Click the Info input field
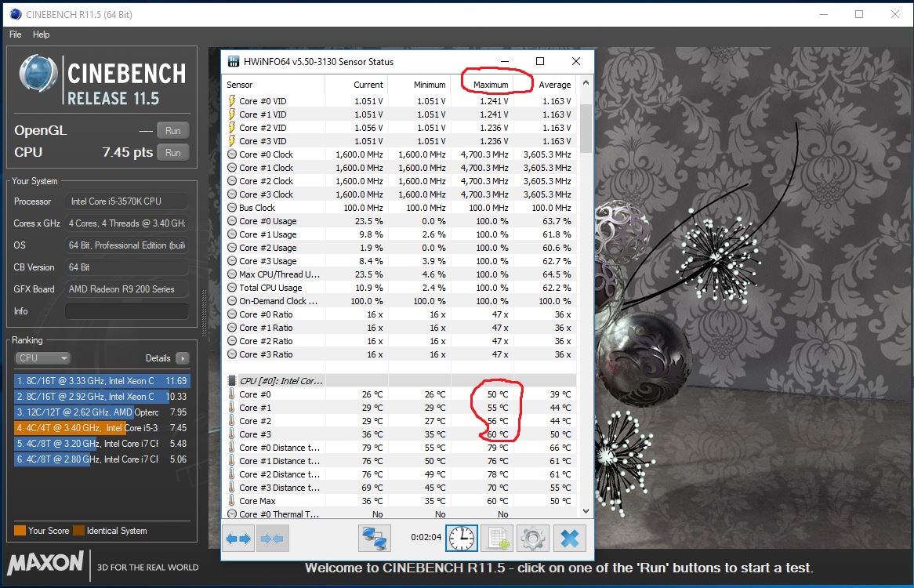Screen dimensions: 914x588 (126, 311)
